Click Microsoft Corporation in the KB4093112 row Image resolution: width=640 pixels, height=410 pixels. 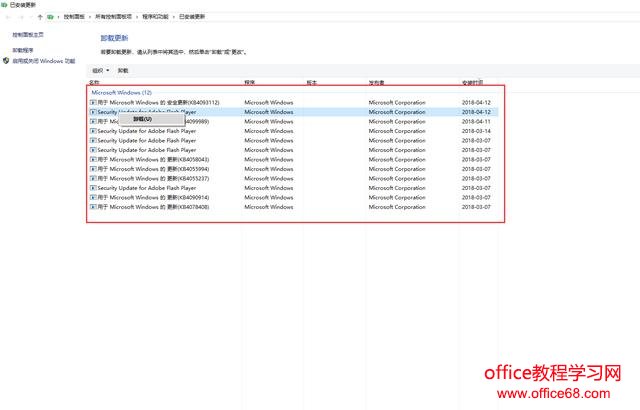pyautogui.click(x=397, y=102)
